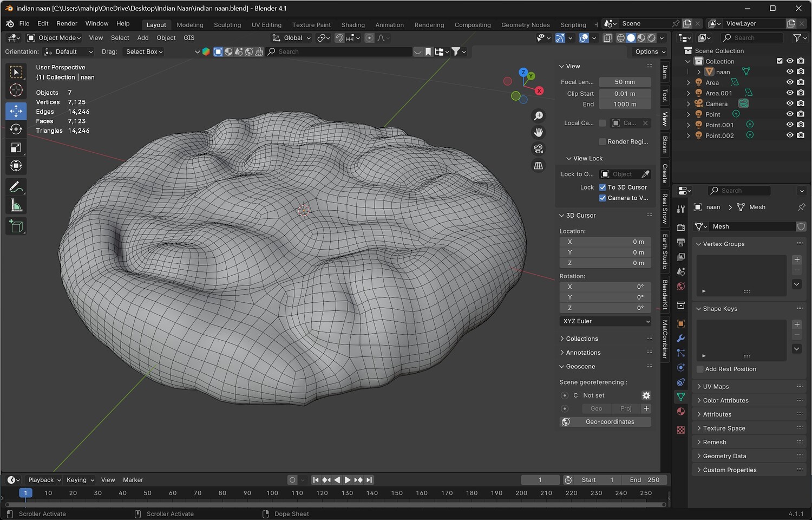The image size is (812, 520).
Task: Hide the Camera object in outliner
Action: (x=790, y=103)
